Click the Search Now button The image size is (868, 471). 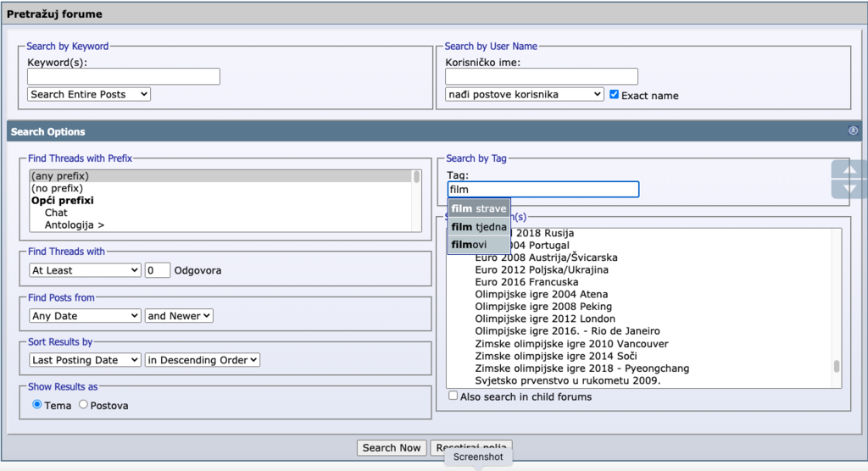(392, 448)
